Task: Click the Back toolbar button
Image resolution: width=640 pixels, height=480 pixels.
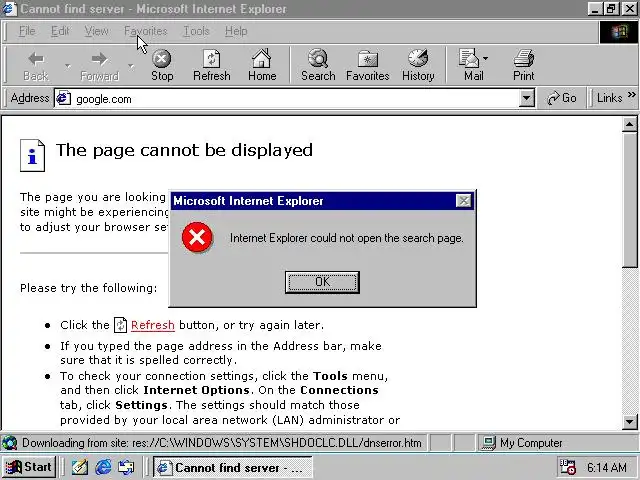Action: pos(36,66)
